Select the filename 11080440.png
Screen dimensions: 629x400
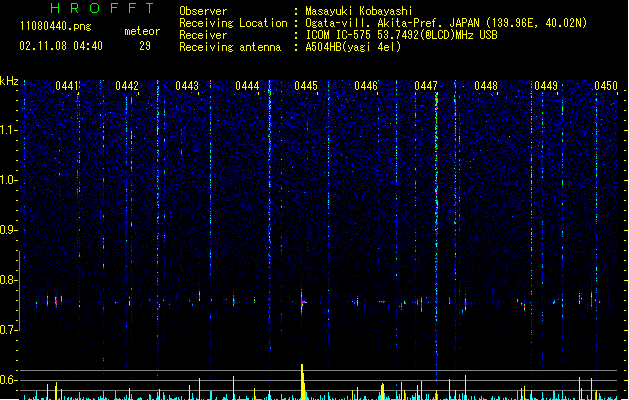click(55, 26)
